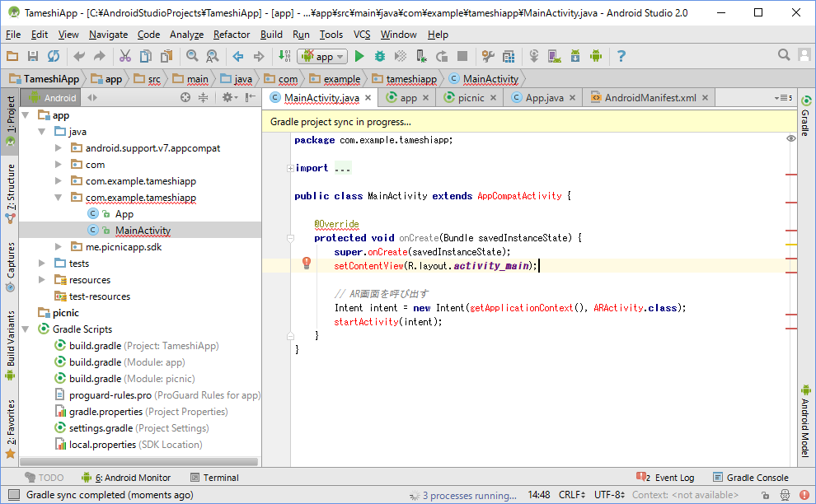The image size is (816, 504).
Task: Open the Refactor menu
Action: (232, 35)
